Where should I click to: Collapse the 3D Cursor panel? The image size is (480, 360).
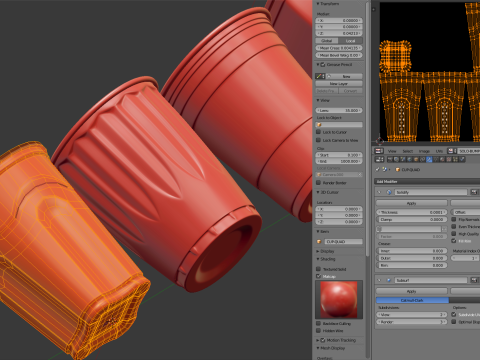click(318, 192)
